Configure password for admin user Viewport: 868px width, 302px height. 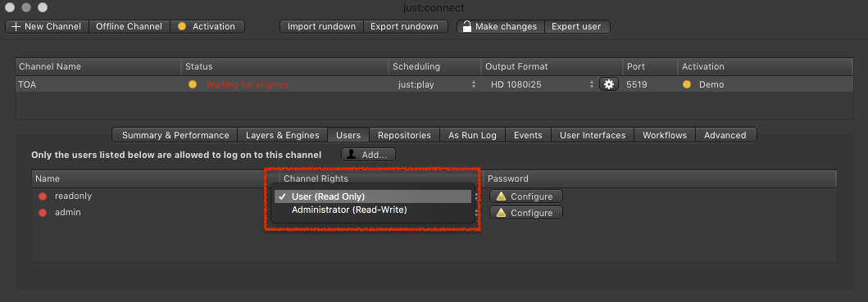coord(526,213)
